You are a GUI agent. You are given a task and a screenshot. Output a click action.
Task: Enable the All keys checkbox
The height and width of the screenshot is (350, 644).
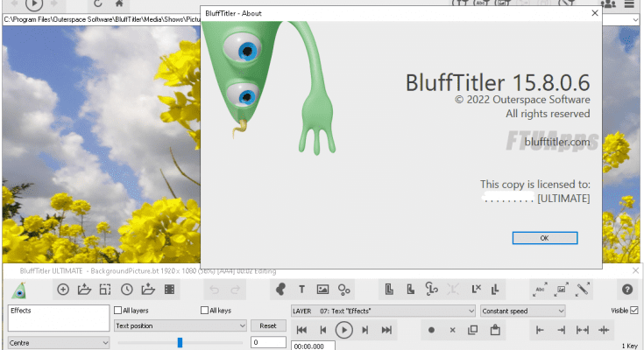point(204,311)
